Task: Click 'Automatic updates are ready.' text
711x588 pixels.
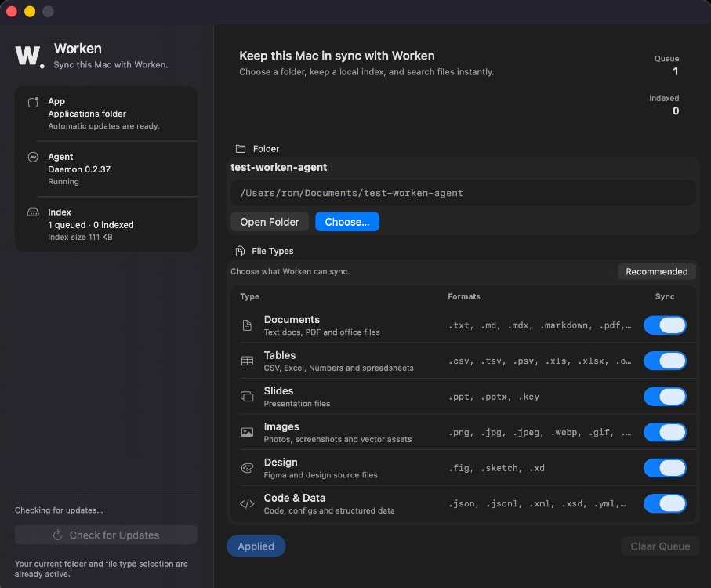Action: (103, 126)
